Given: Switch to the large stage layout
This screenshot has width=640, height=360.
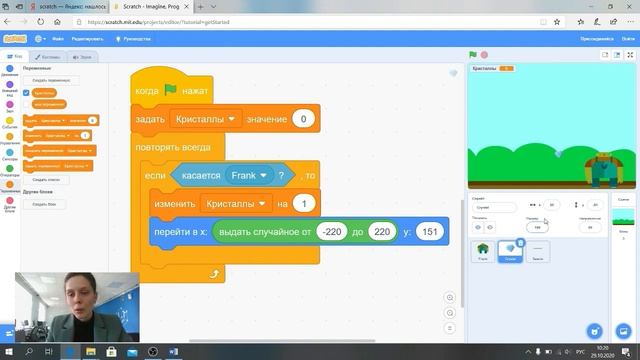Looking at the screenshot, I should coord(617,55).
